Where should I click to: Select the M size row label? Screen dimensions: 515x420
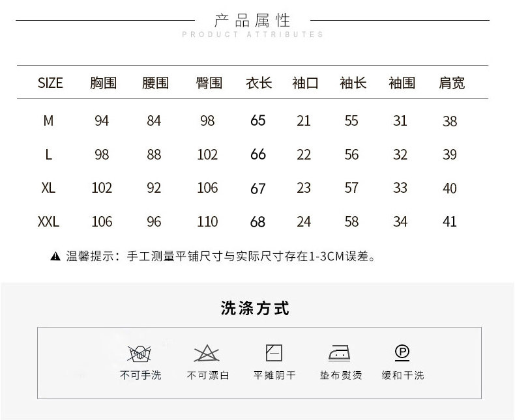[x=48, y=121]
